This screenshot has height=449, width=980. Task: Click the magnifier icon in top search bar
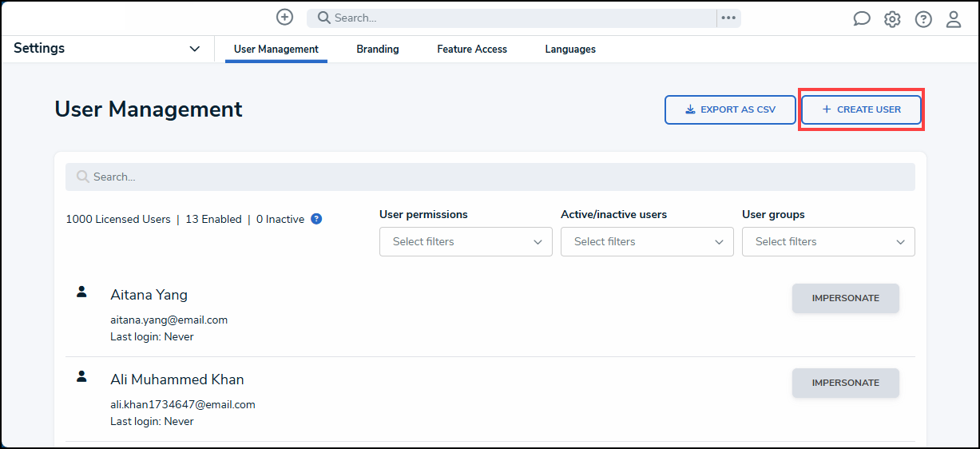(x=323, y=18)
